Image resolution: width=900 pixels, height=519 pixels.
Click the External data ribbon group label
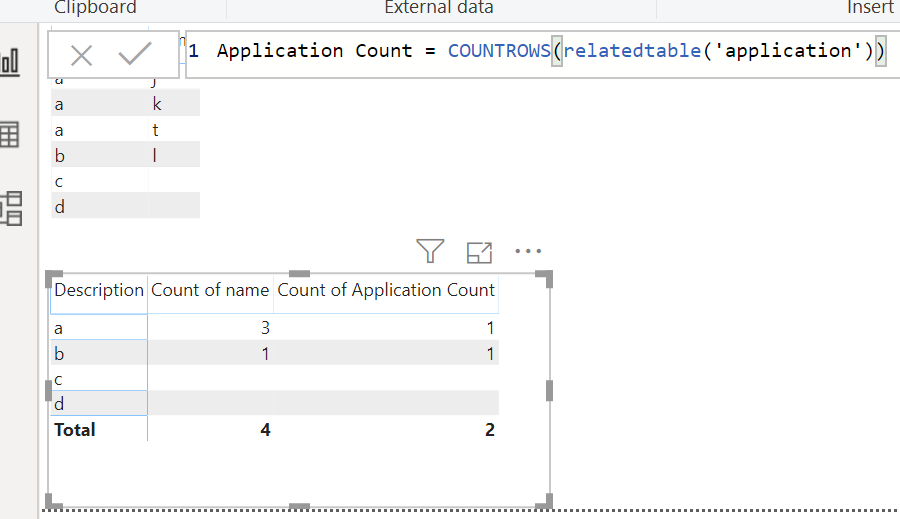(x=439, y=7)
